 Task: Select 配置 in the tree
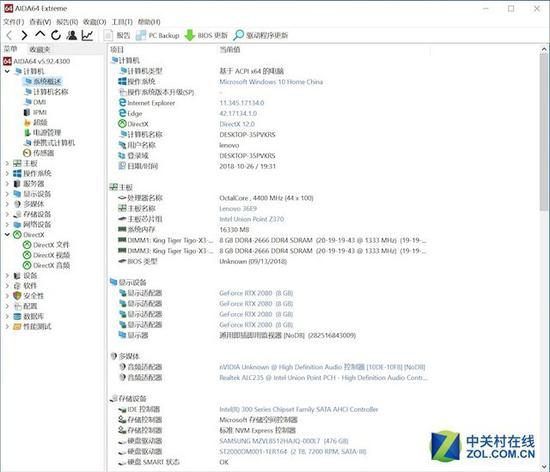coord(25,306)
